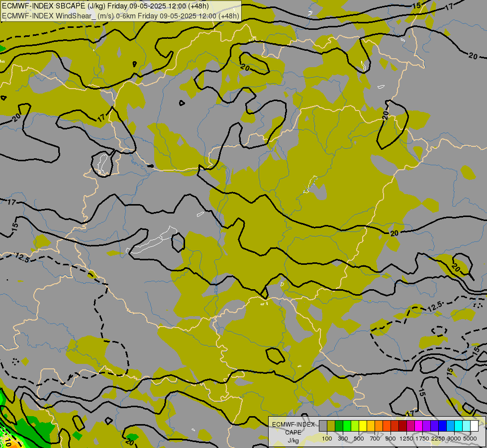Click the cyan swatch after 3000

point(458,426)
